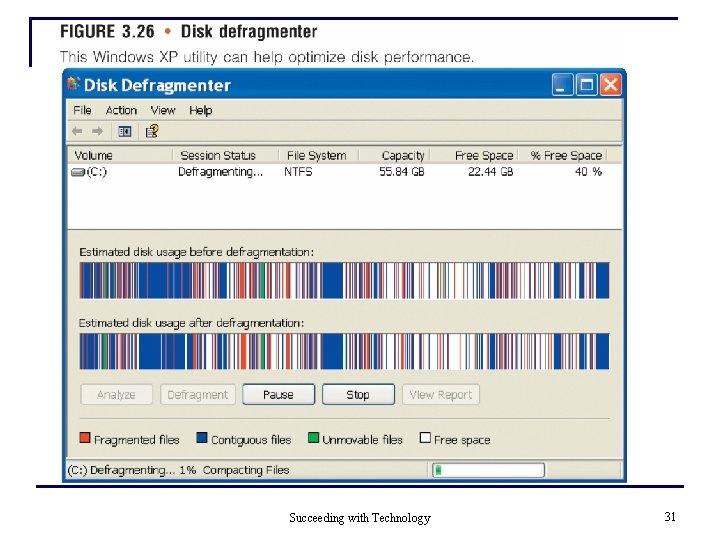This screenshot has height=540, width=720.
Task: Click the "22.44 GB" free space value
Action: tap(490, 172)
